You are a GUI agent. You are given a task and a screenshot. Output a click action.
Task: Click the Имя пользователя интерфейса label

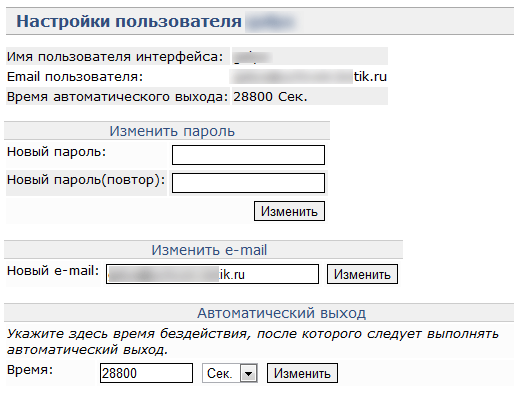tap(115, 57)
